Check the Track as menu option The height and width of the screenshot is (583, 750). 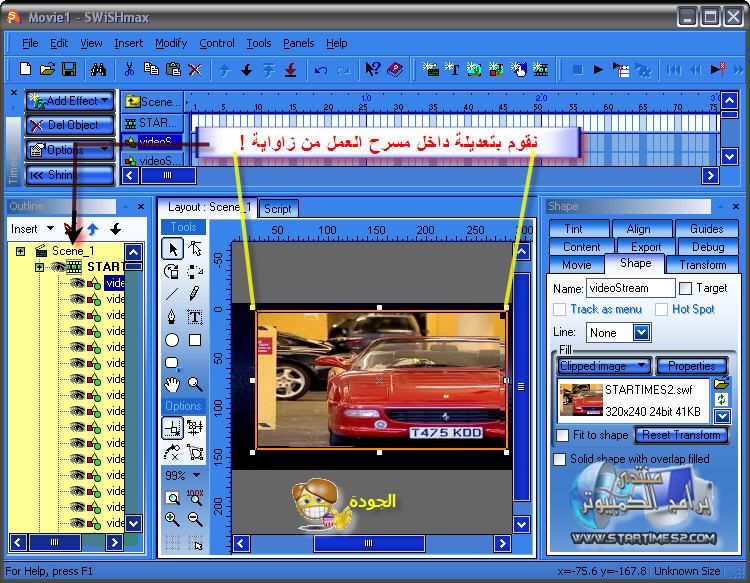pyautogui.click(x=560, y=309)
